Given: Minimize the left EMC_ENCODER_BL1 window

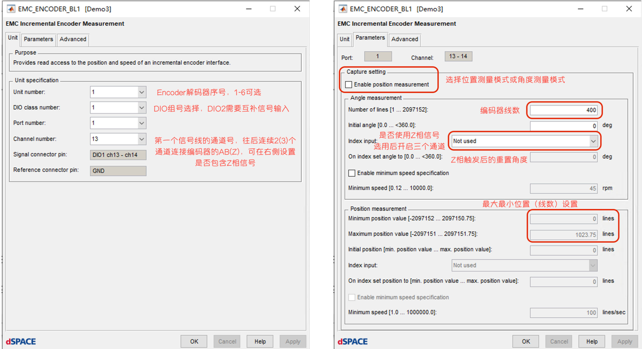Looking at the screenshot, I should (x=249, y=9).
